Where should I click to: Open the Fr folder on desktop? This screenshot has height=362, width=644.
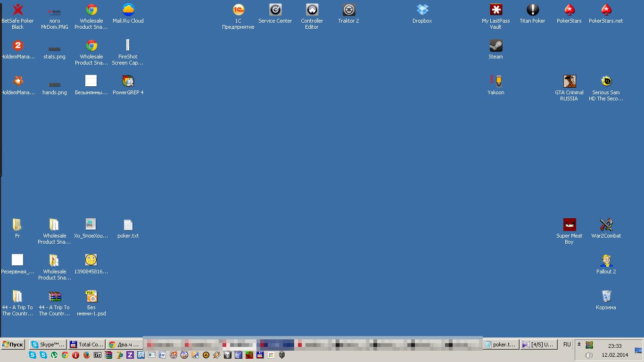pyautogui.click(x=17, y=229)
